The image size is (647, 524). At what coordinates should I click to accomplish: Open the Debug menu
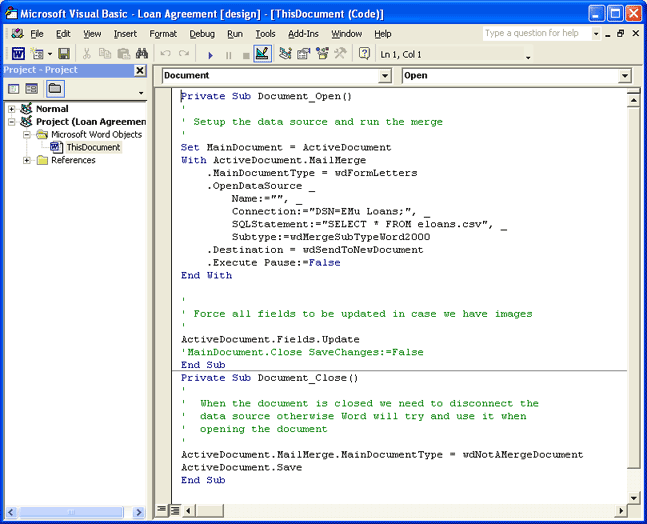pyautogui.click(x=202, y=34)
